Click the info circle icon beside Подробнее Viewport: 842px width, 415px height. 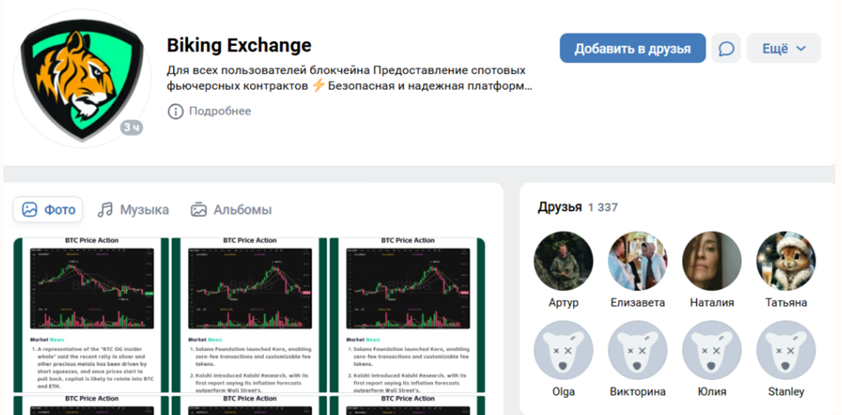tap(175, 111)
